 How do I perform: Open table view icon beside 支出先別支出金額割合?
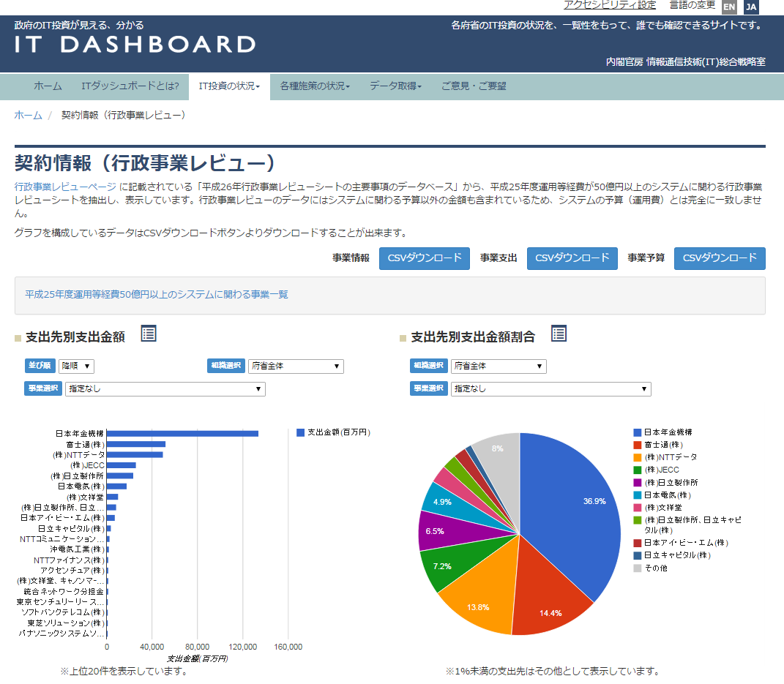559,334
